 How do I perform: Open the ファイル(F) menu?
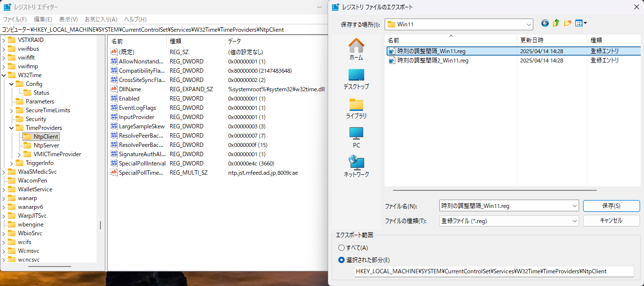(x=15, y=20)
